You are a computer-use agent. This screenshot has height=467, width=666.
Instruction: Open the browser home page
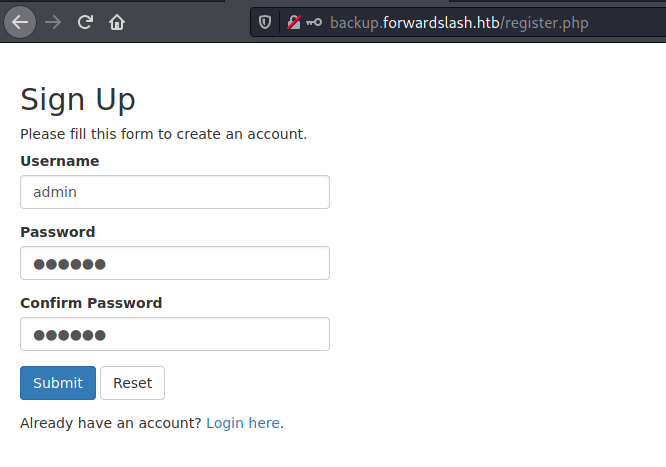[x=117, y=22]
